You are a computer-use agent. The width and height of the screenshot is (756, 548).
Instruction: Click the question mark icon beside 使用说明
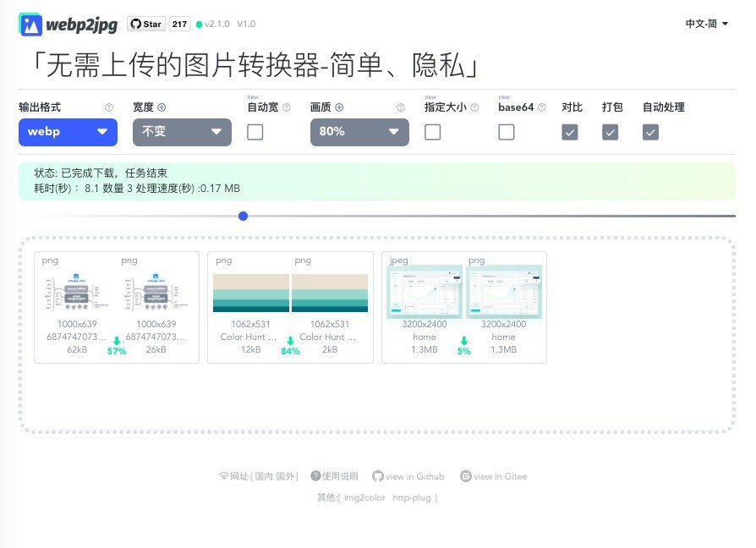(x=317, y=476)
